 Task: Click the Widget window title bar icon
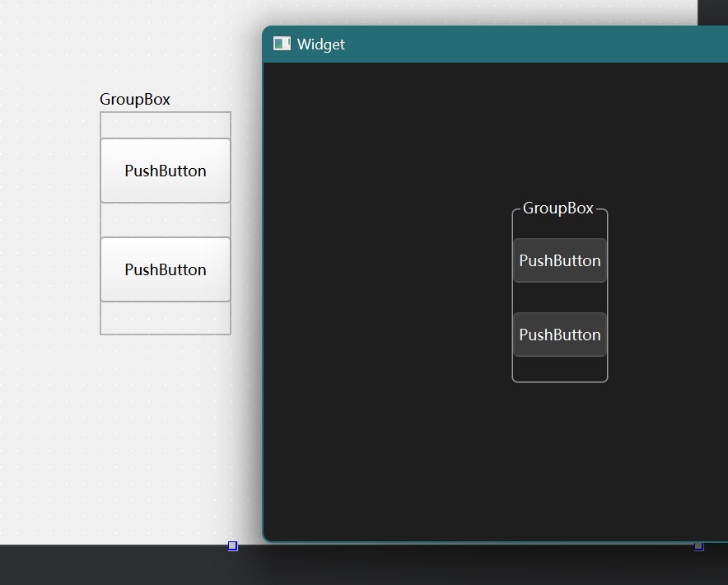point(282,44)
